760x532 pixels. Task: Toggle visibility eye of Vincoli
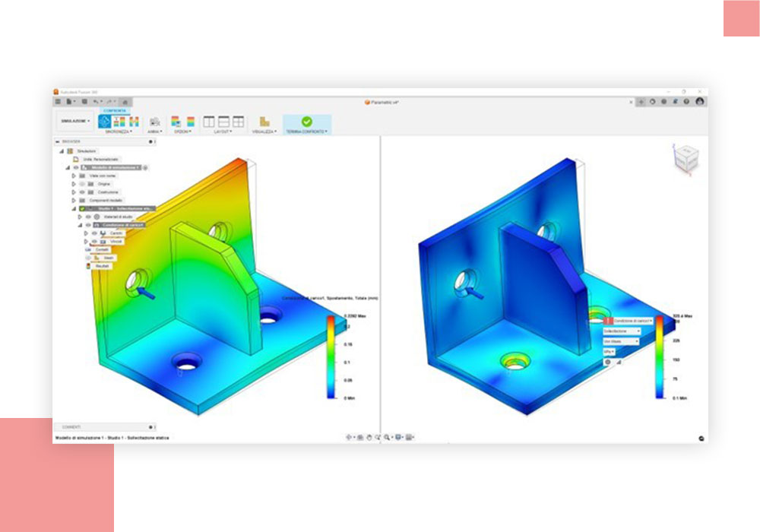click(94, 241)
